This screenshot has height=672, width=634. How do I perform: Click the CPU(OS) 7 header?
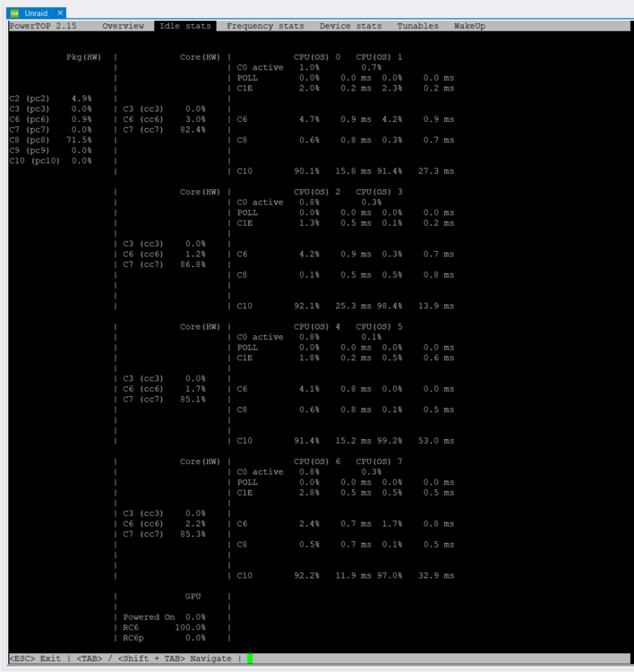tap(379, 461)
